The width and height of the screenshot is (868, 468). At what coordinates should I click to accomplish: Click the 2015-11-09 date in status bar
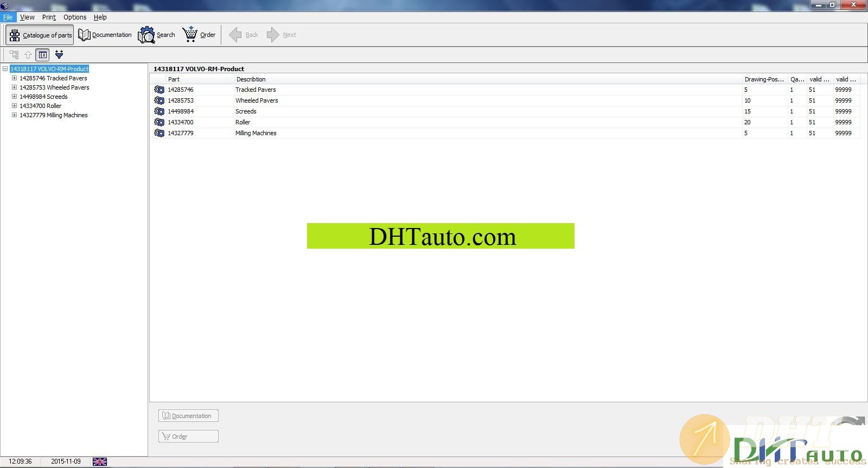(66, 461)
